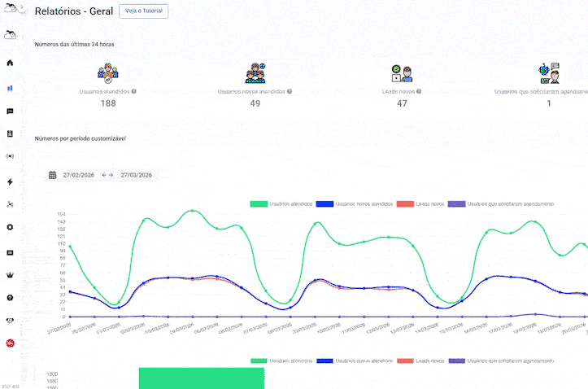Click the broadcast signal icon in sidebar
588x389 pixels.
point(10,155)
